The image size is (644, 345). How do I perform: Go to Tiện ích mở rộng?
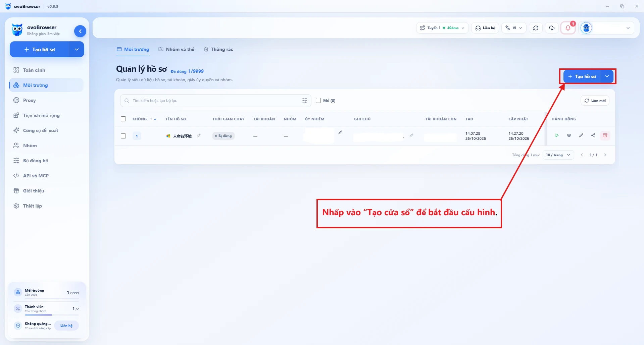coord(46,115)
